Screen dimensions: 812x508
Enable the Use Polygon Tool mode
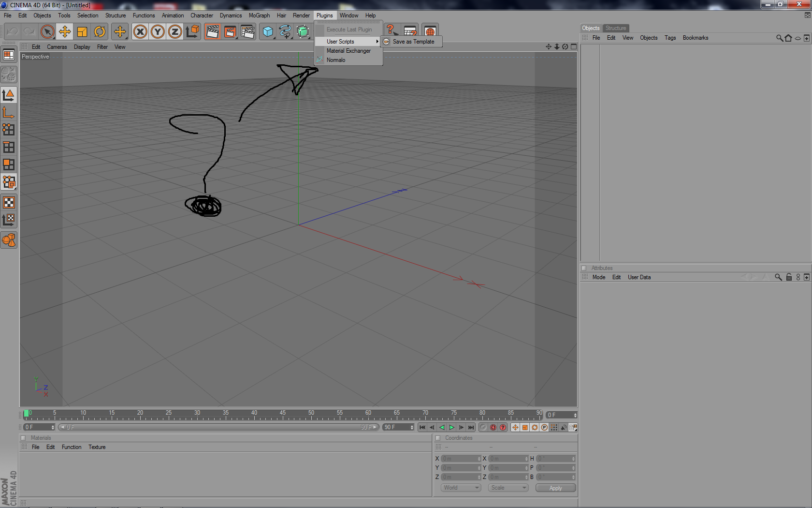[x=9, y=164]
